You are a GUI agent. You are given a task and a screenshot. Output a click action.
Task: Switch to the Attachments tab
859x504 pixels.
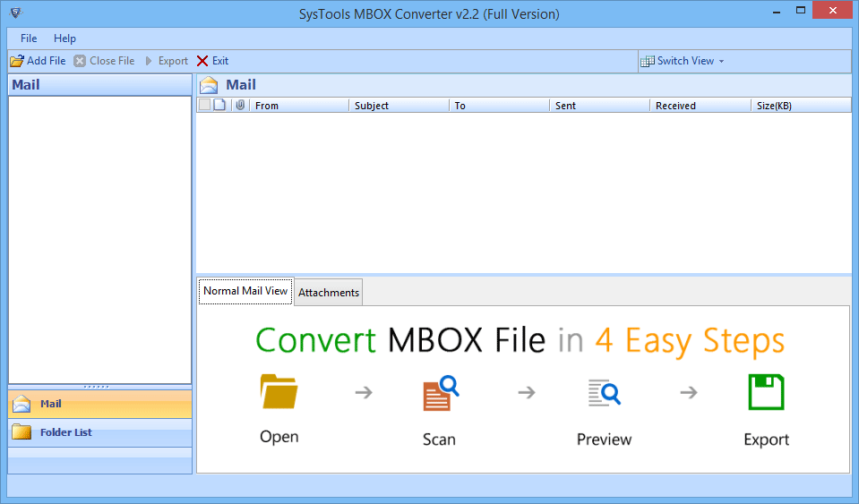(x=329, y=293)
